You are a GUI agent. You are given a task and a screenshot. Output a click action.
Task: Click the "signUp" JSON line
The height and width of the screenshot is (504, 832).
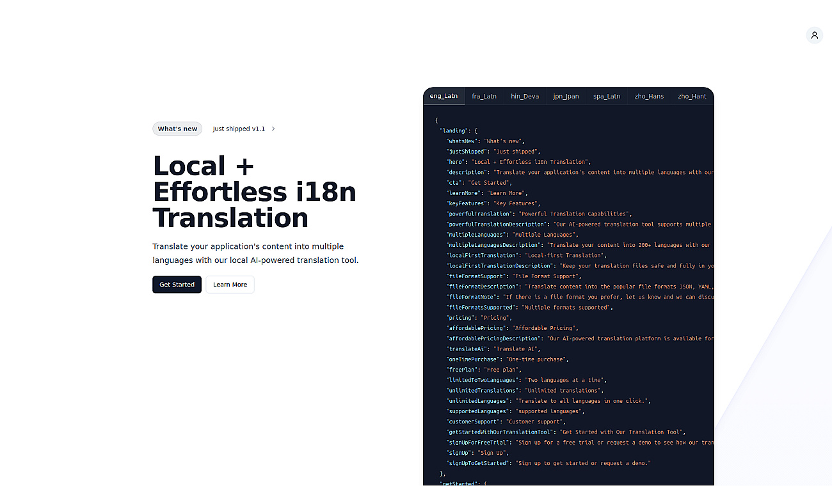click(478, 453)
